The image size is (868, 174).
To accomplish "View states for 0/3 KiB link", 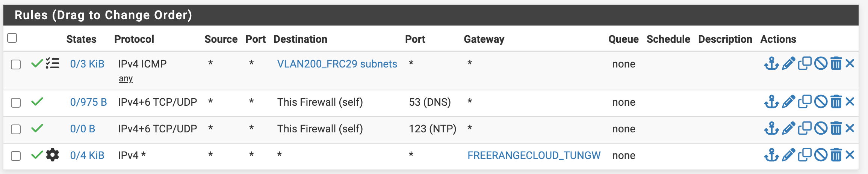I will (x=87, y=64).
